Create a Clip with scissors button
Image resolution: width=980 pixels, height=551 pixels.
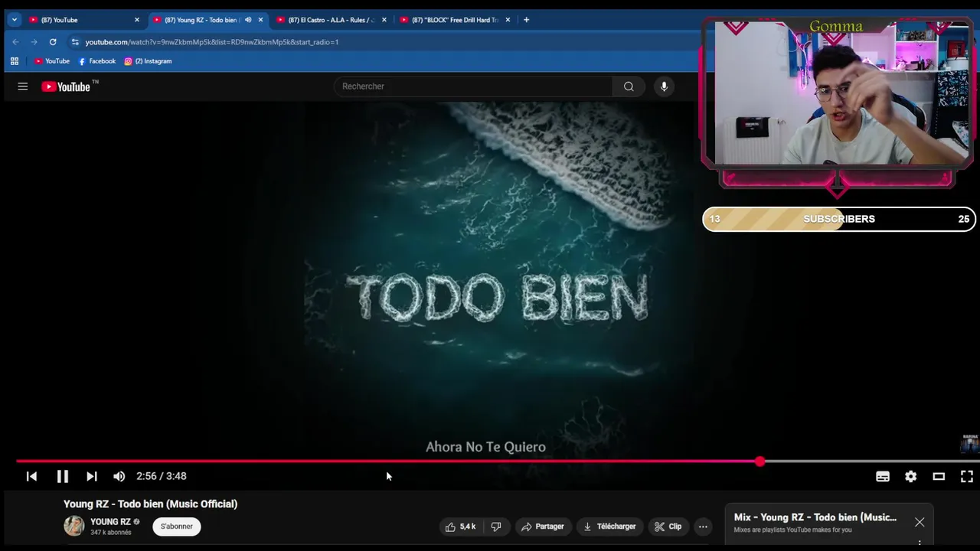point(668,527)
